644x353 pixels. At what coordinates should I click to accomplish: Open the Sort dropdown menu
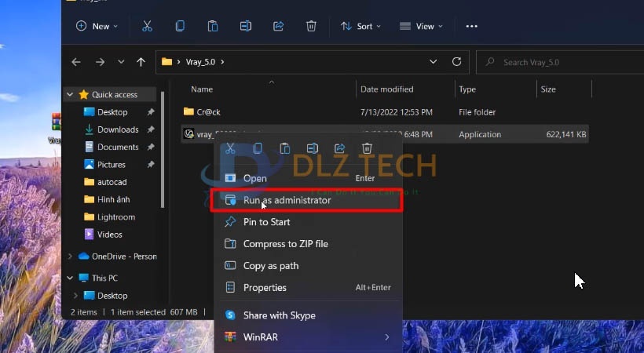pos(360,26)
